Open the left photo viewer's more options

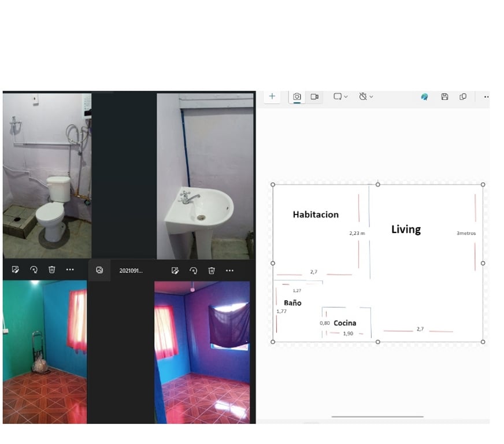pyautogui.click(x=70, y=270)
